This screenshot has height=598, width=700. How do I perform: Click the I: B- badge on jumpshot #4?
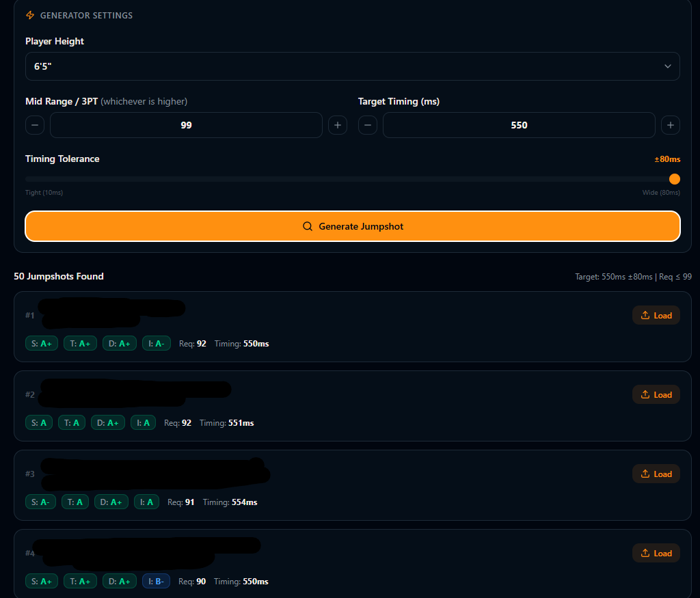click(156, 581)
